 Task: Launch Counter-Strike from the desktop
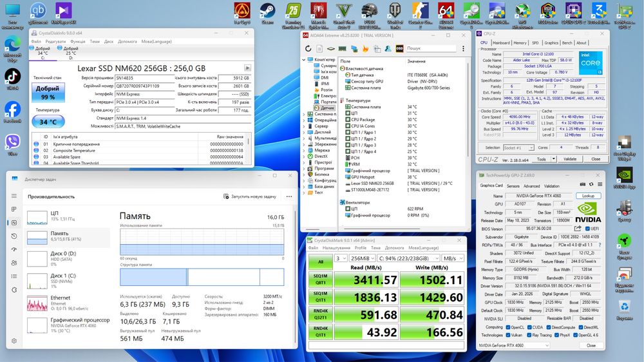click(420, 15)
